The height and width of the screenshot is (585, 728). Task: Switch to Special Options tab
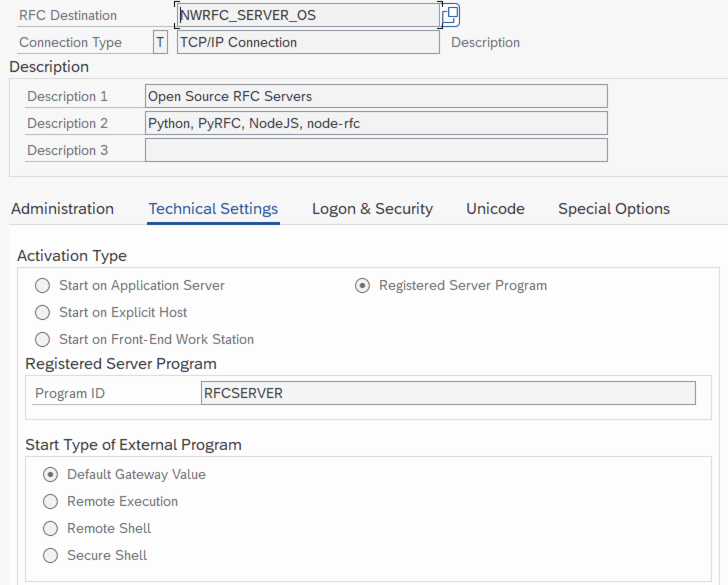point(614,208)
